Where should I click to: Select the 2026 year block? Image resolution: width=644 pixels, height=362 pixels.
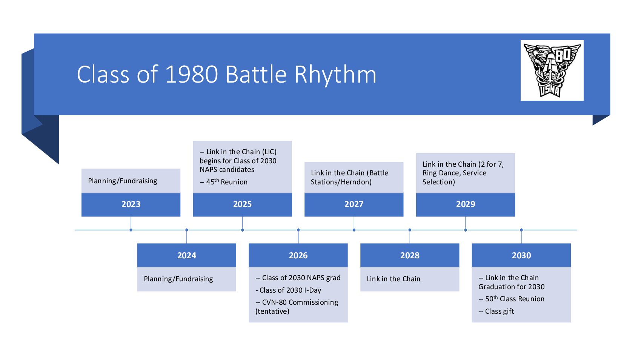coord(298,255)
